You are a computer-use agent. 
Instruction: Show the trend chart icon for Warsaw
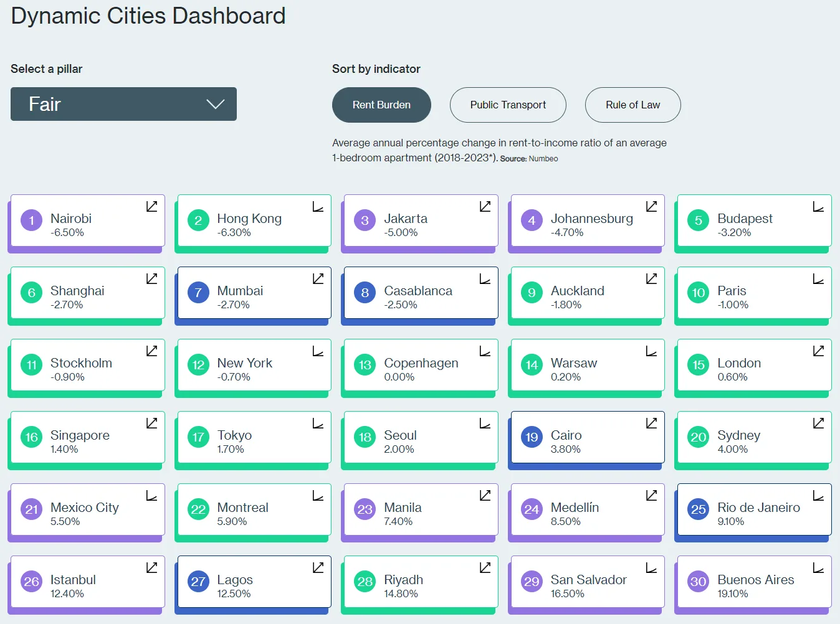click(x=651, y=351)
